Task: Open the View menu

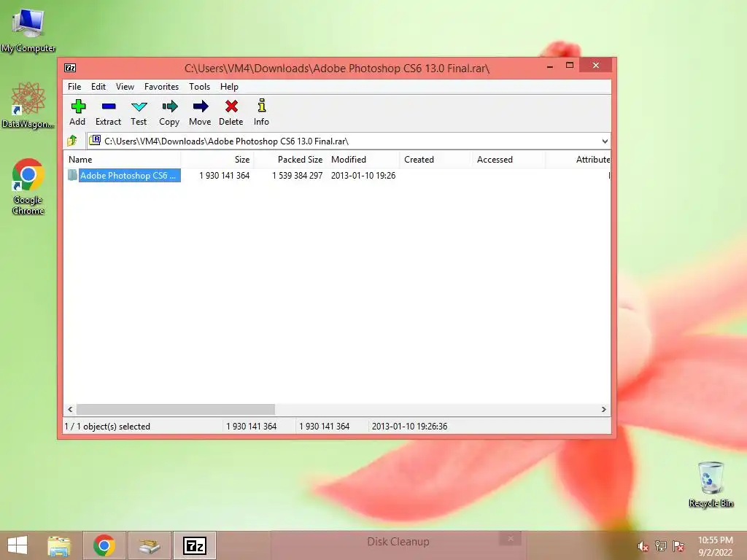Action: [x=125, y=87]
